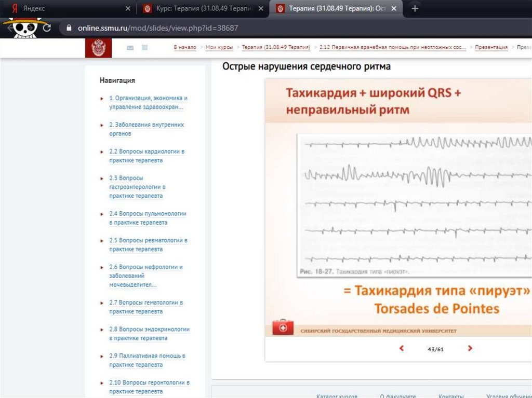Close the Яндекс tab
Image resolution: width=532 pixels, height=398 pixels.
(x=128, y=8)
